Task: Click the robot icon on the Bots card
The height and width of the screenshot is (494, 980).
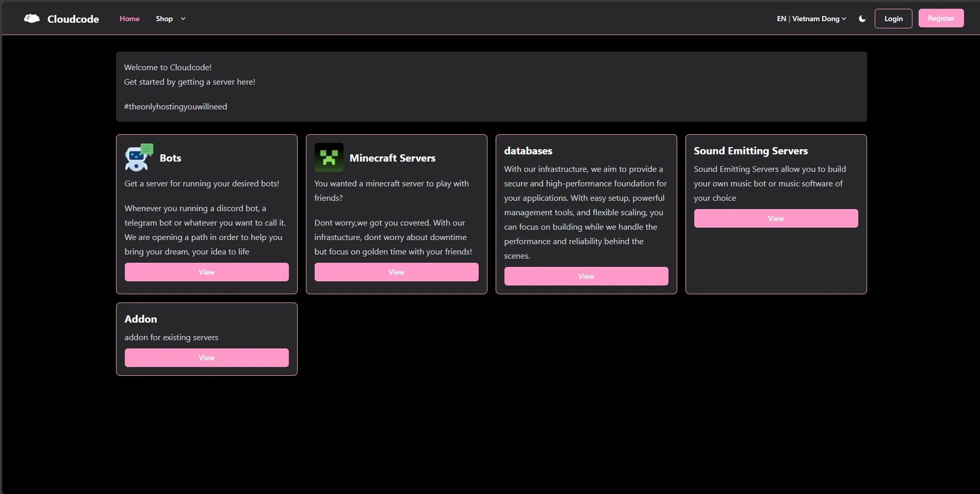Action: coord(138,157)
